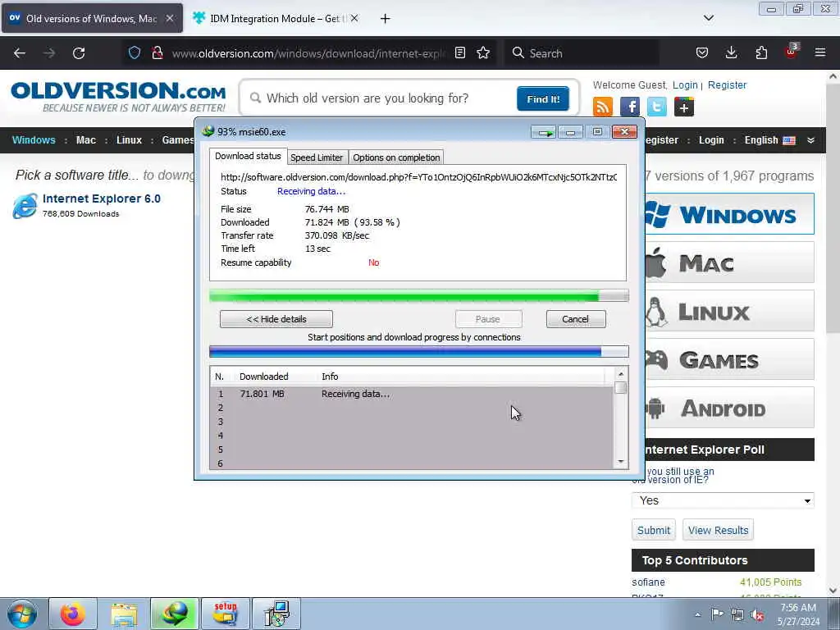The width and height of the screenshot is (840, 630).
Task: Open the setup installer taskbar icon
Action: [x=225, y=614]
